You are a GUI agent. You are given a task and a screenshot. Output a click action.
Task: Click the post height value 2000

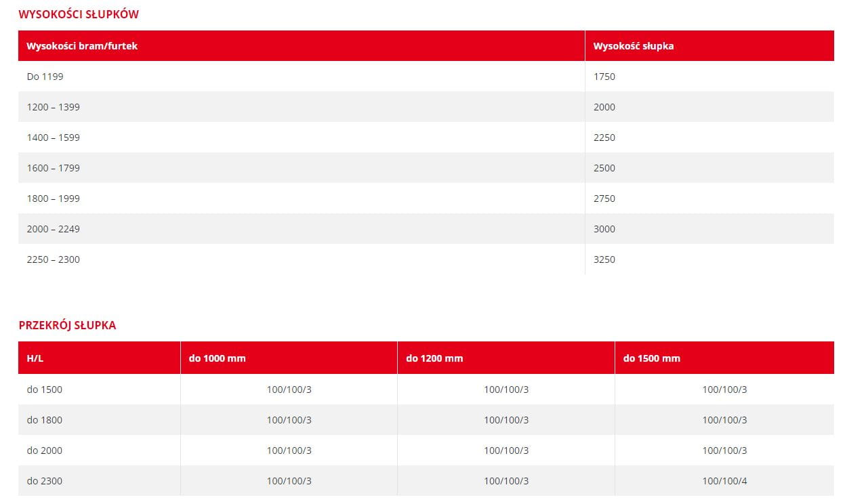604,107
